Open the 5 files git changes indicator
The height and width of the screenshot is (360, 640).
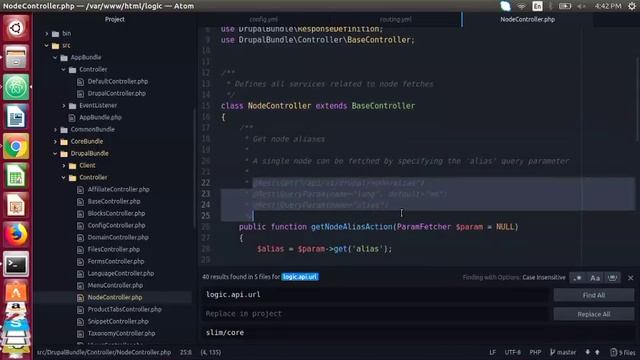pyautogui.click(x=623, y=352)
